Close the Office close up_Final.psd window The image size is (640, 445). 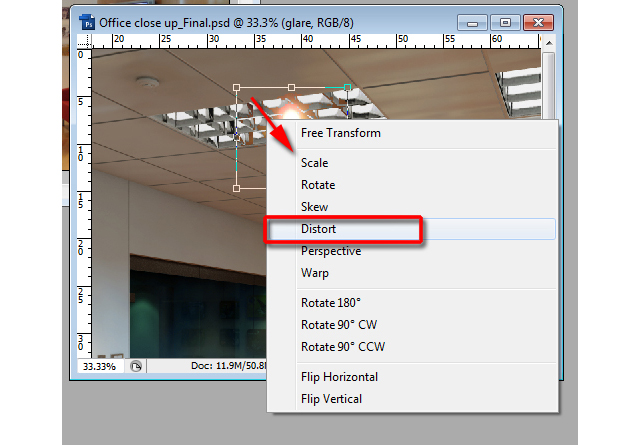(x=538, y=23)
